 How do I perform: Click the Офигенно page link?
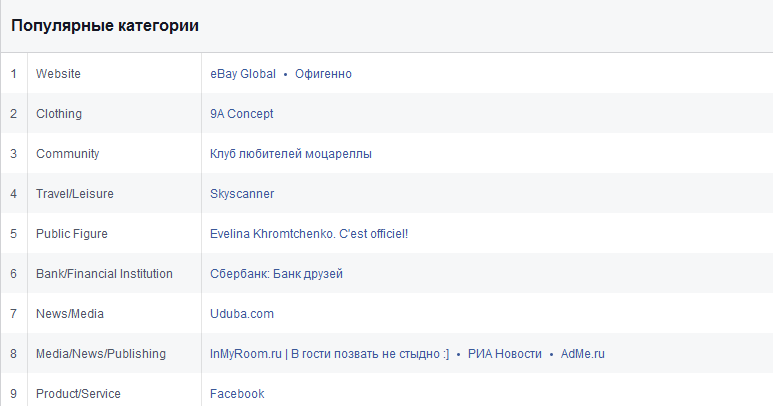(323, 74)
